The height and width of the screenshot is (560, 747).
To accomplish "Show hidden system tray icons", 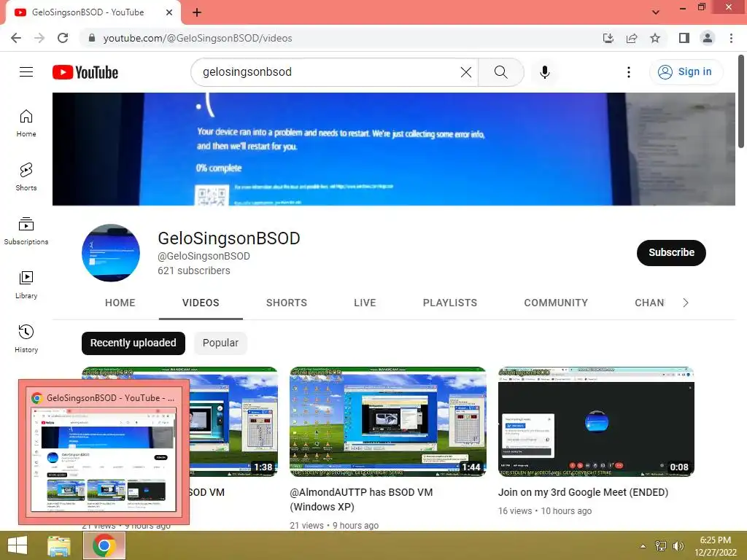I will coord(643,546).
